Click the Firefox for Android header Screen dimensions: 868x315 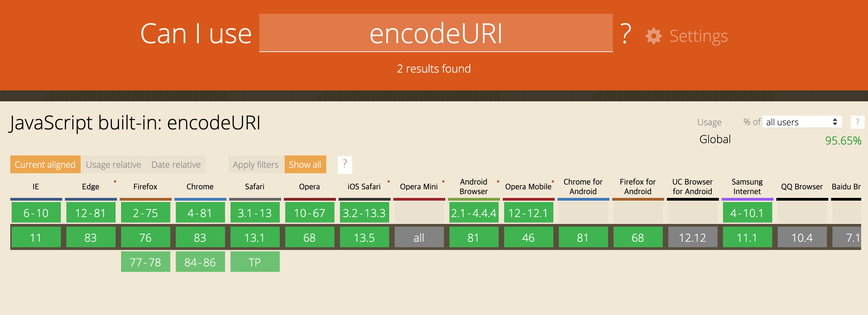tap(638, 187)
